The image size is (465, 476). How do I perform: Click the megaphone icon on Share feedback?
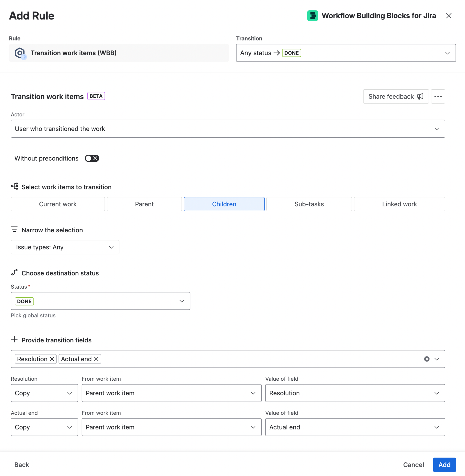420,97
